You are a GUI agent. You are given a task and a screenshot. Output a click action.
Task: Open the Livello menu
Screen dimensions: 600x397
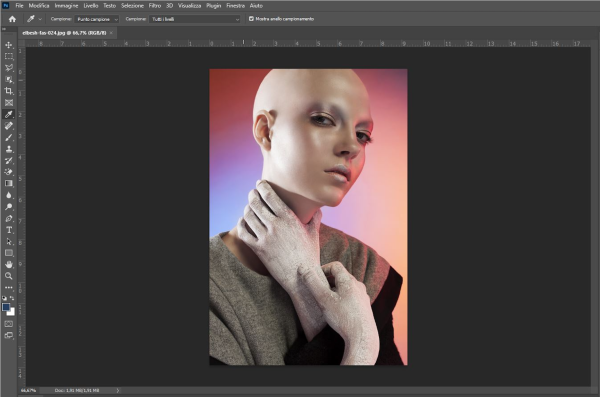point(91,6)
